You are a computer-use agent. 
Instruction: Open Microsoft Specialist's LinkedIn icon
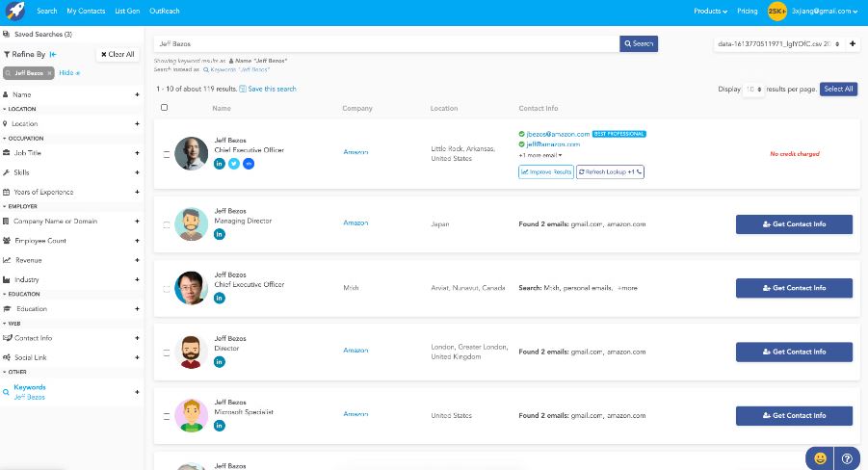point(220,426)
